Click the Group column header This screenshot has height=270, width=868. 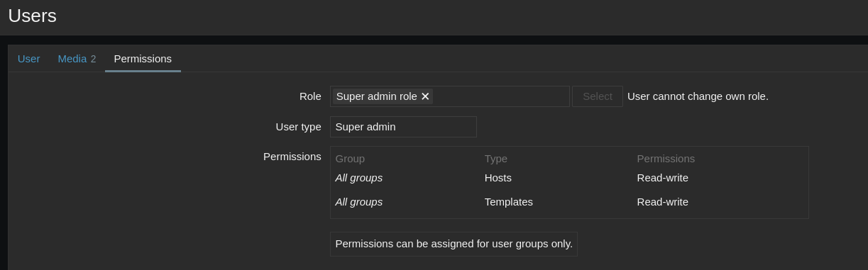pos(350,159)
